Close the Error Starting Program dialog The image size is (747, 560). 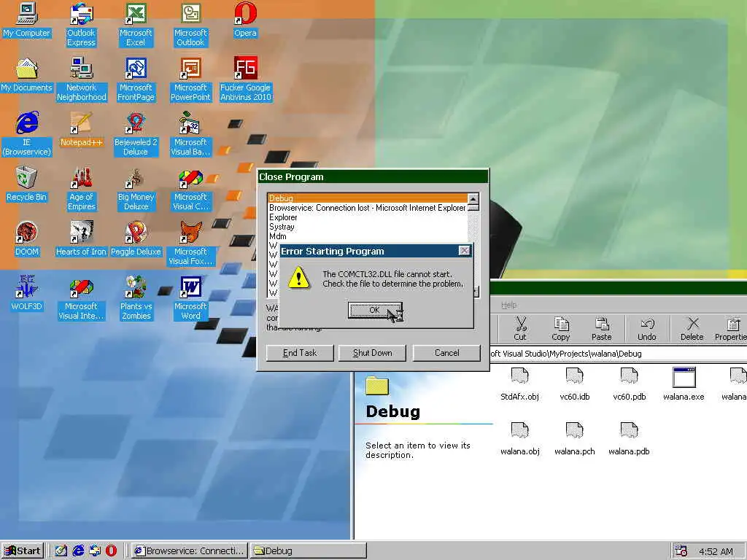click(464, 251)
